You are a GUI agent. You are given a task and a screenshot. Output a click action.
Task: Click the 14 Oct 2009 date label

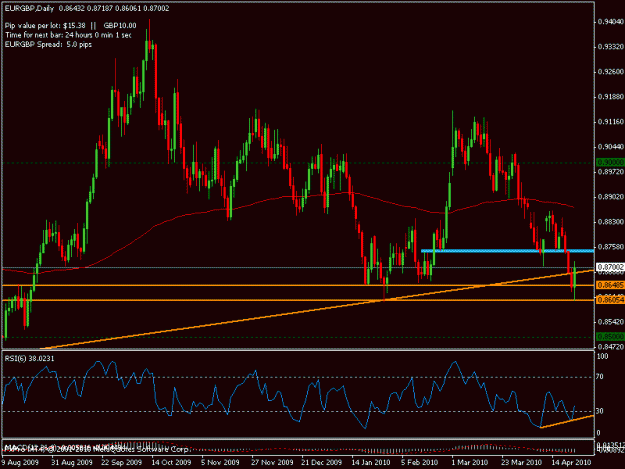[x=171, y=463]
